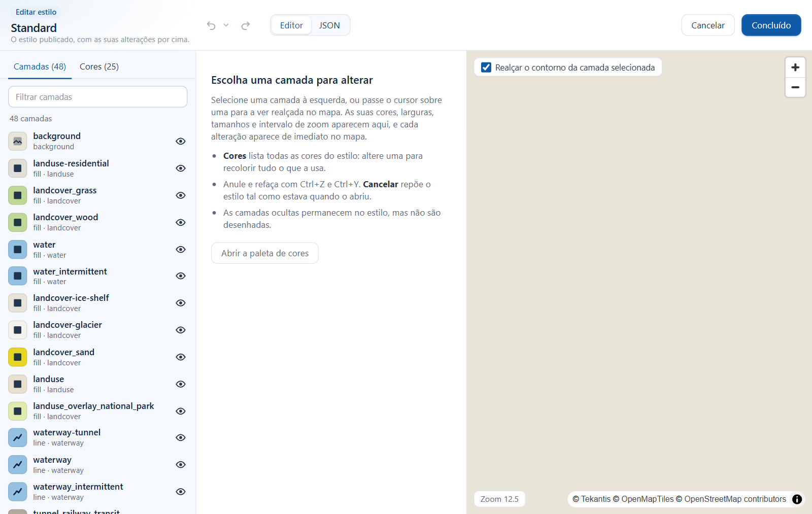Click the landuse_overlay_national_park fill icon

(18, 411)
